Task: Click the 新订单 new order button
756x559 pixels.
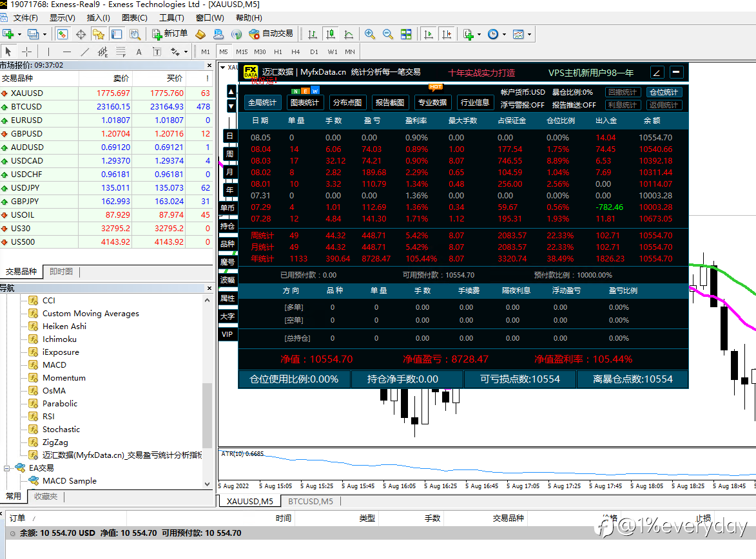Action: (170, 33)
